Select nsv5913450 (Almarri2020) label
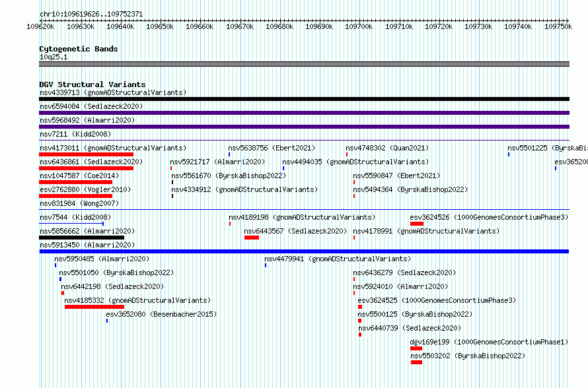 tap(87, 245)
